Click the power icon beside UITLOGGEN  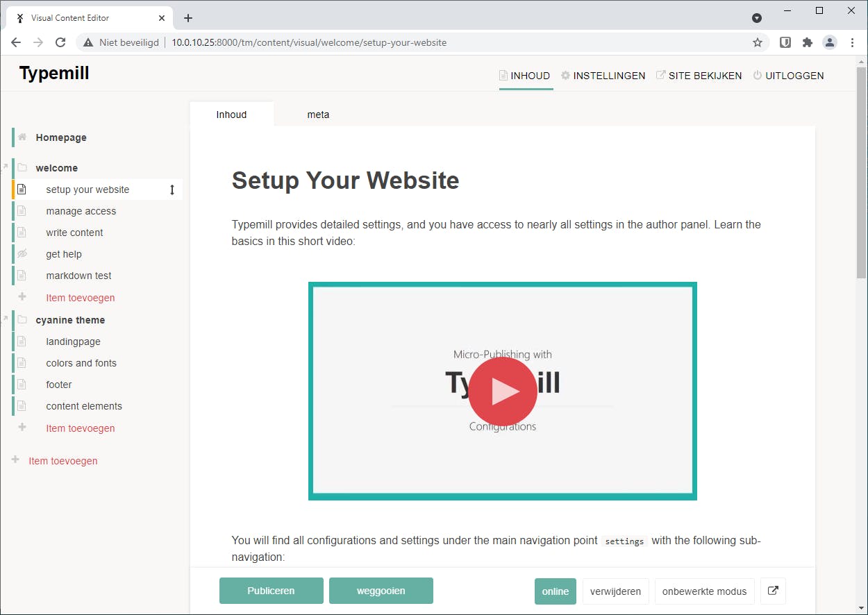[756, 75]
